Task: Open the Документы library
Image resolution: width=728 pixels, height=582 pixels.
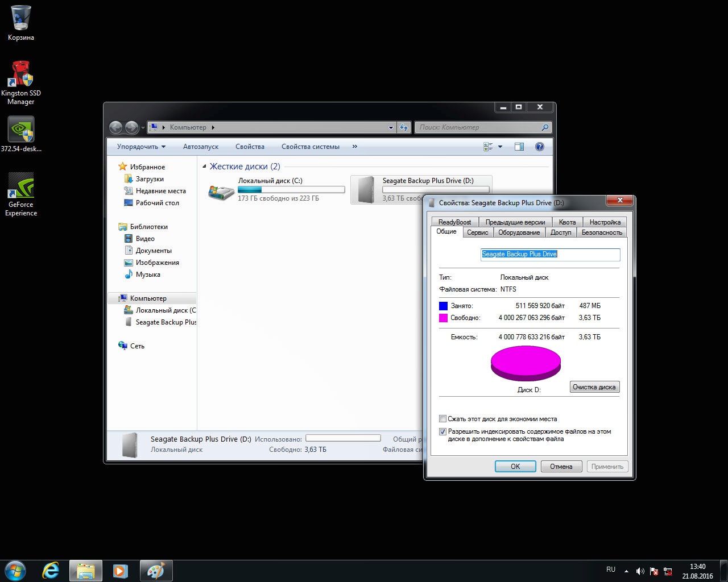Action: pyautogui.click(x=154, y=251)
